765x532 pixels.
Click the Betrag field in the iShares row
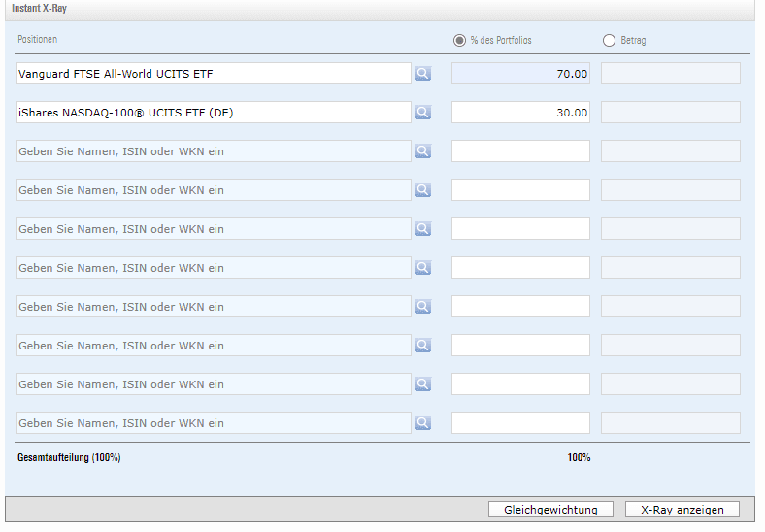pyautogui.click(x=671, y=113)
